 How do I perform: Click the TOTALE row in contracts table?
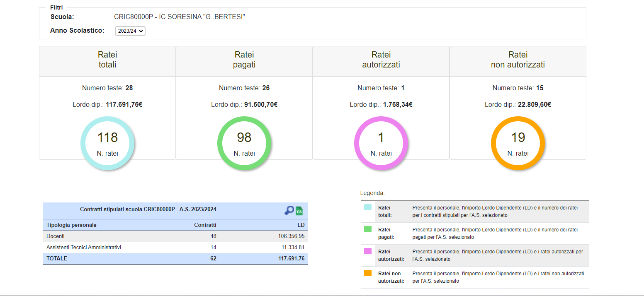tap(175, 259)
